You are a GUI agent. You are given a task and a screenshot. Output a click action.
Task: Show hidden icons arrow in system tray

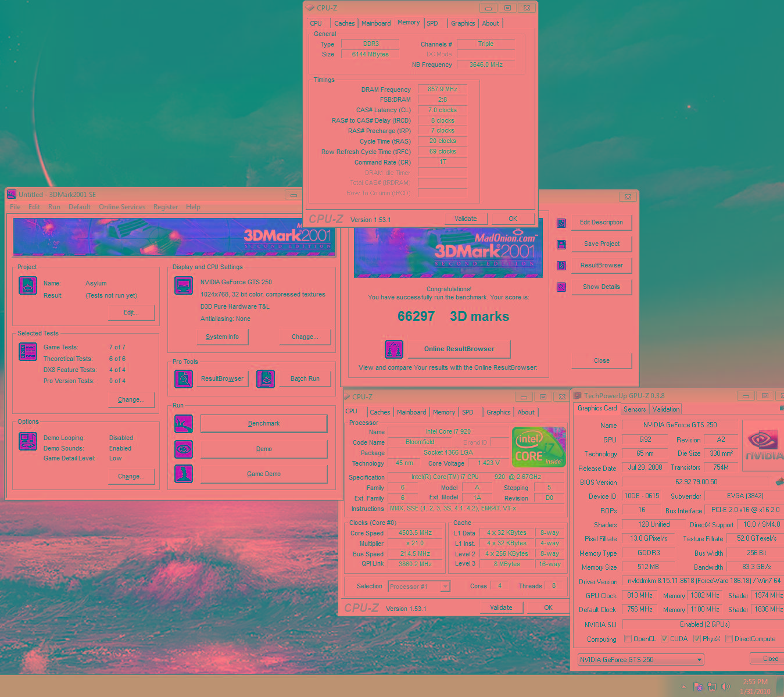pyautogui.click(x=683, y=687)
